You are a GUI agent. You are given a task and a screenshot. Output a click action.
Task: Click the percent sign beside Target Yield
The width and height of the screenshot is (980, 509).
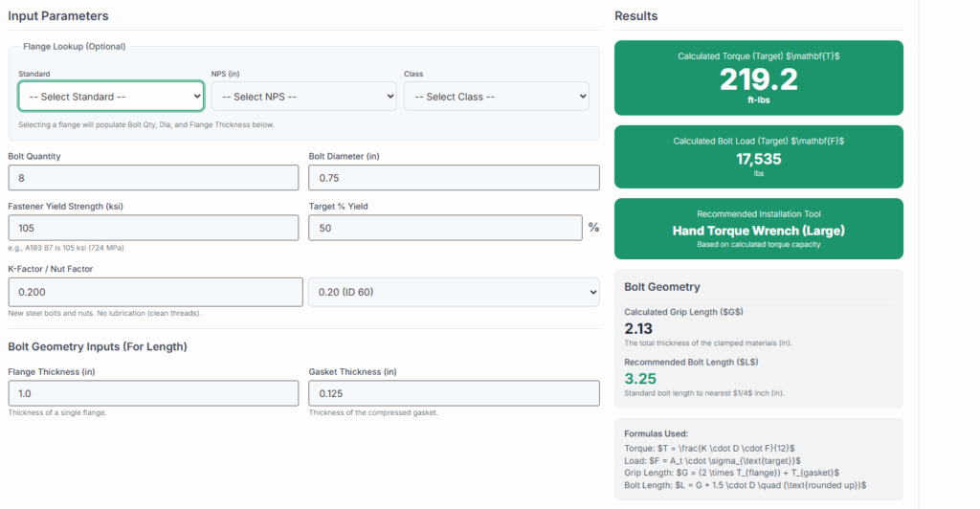(x=593, y=228)
